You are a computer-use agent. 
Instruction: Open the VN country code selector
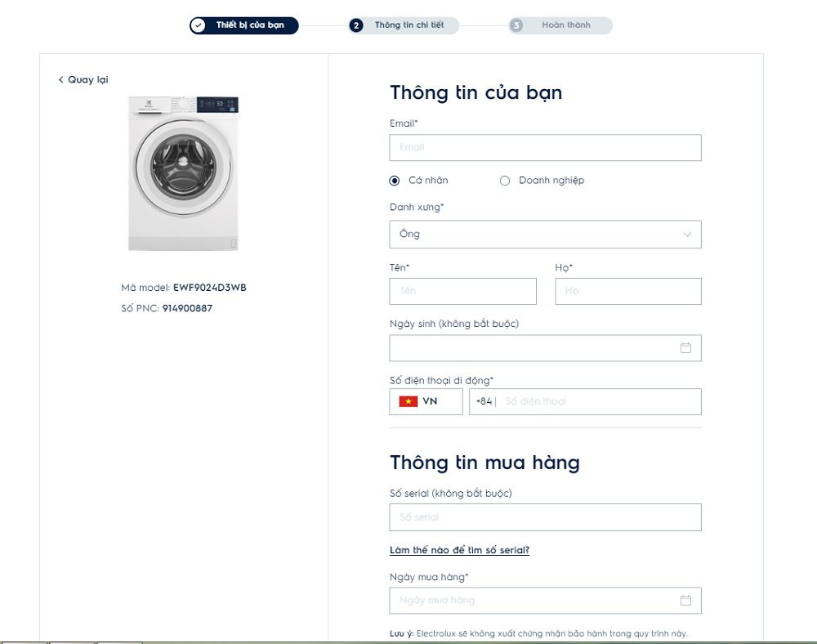pos(426,401)
